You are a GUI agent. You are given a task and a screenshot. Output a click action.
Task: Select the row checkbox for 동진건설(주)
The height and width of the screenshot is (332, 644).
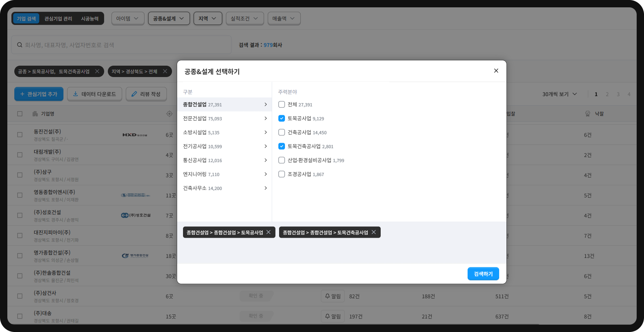pyautogui.click(x=20, y=135)
